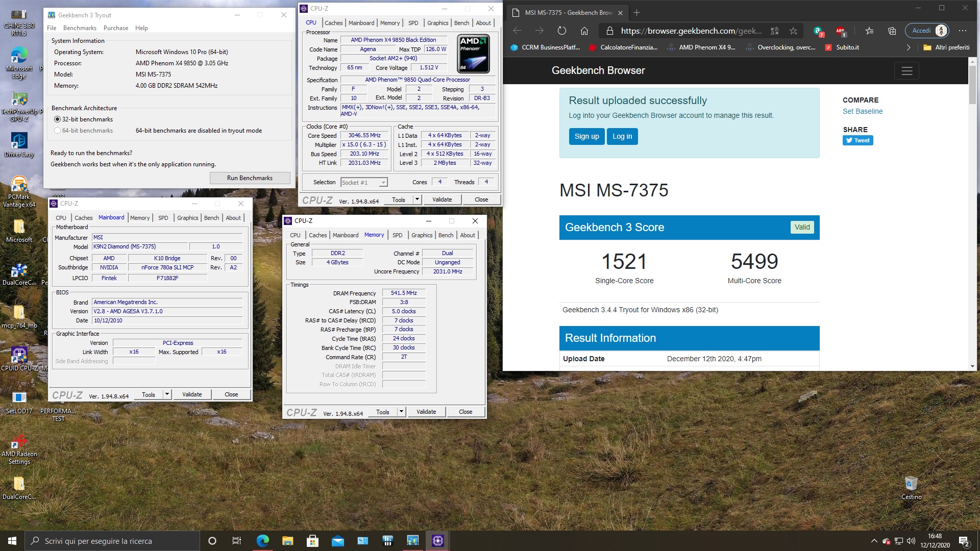Open Geekbench Benchmarks menu

click(x=80, y=28)
